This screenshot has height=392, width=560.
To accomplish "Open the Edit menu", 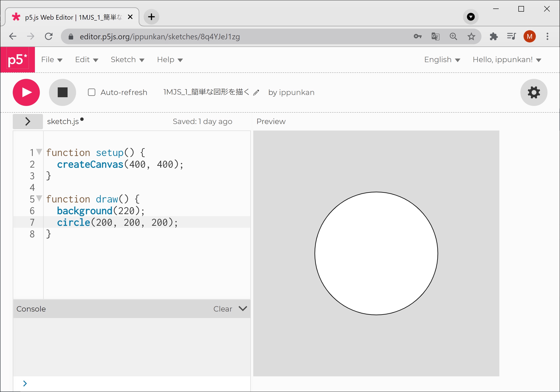I will [87, 60].
